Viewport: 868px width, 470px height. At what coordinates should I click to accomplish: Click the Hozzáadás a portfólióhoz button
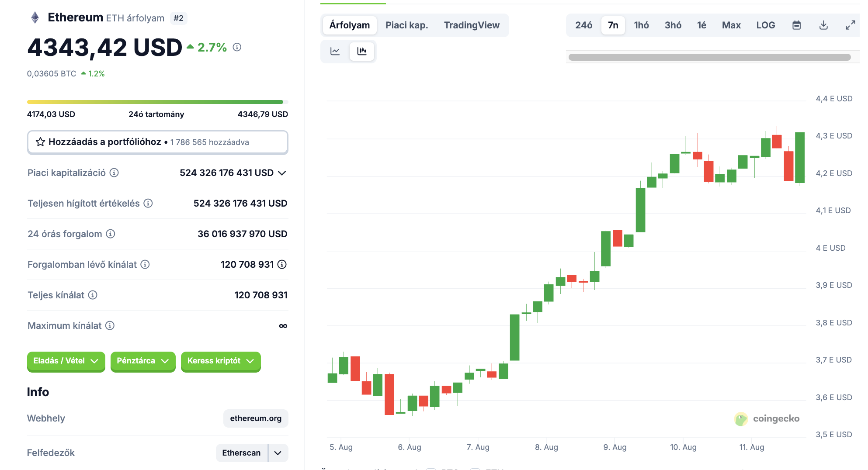(157, 142)
